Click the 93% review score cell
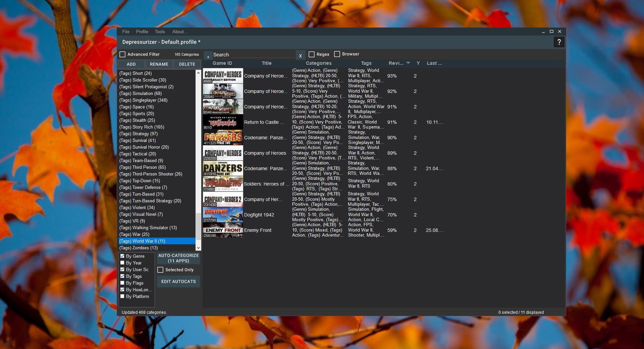 tap(392, 76)
